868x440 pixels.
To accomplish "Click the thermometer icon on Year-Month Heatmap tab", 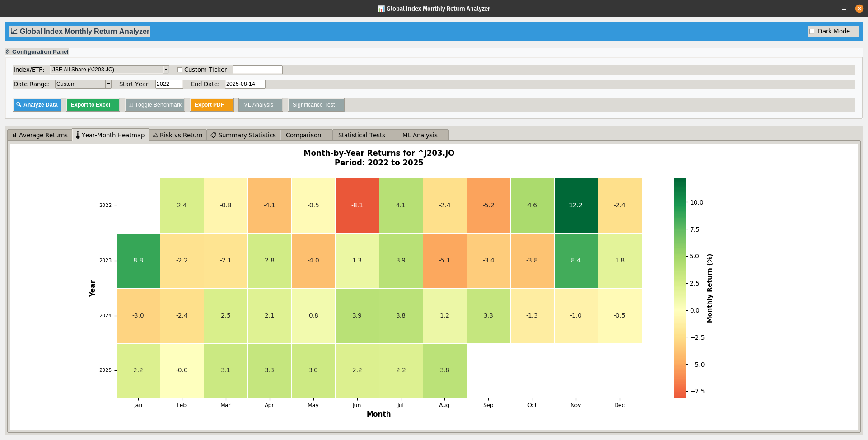I will pyautogui.click(x=77, y=135).
